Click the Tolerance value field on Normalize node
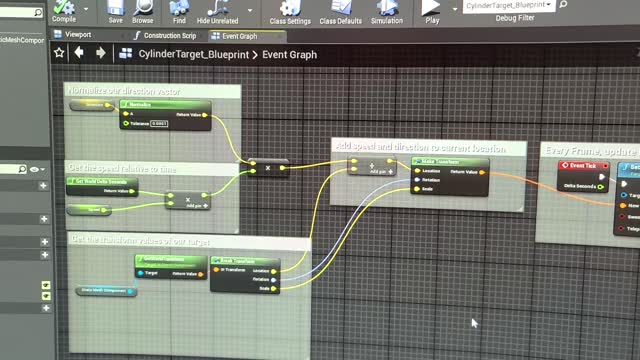The image size is (640, 360). pos(159,123)
